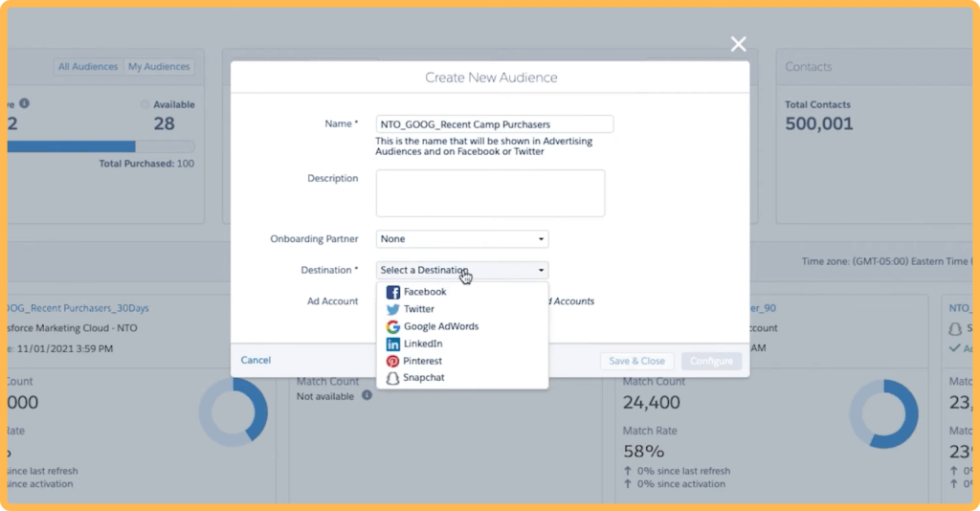Click info icon beside Not available
The image size is (980, 511).
click(x=367, y=395)
